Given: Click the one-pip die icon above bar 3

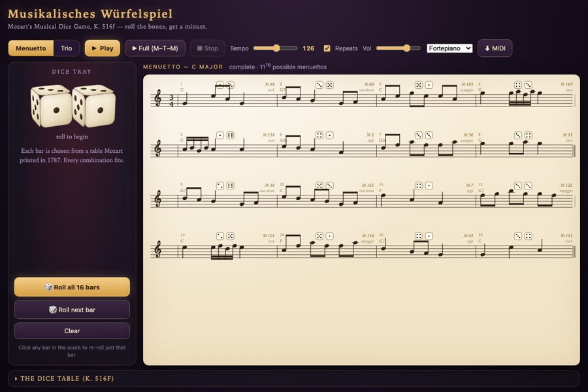Looking at the screenshot, I should (429, 85).
